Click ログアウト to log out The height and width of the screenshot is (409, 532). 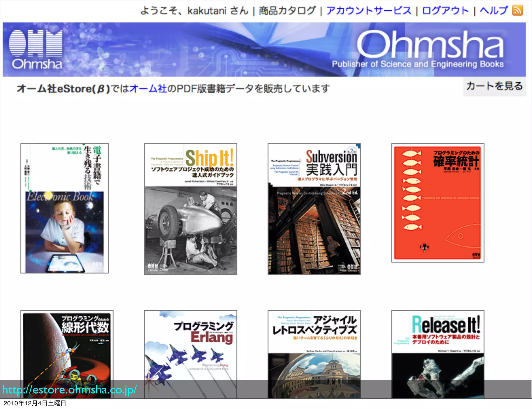pos(445,11)
